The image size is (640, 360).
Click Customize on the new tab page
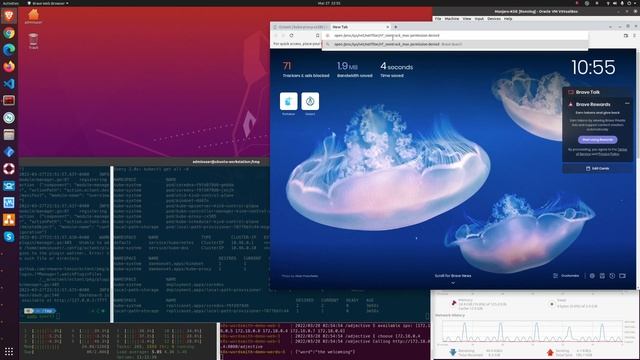click(x=566, y=276)
